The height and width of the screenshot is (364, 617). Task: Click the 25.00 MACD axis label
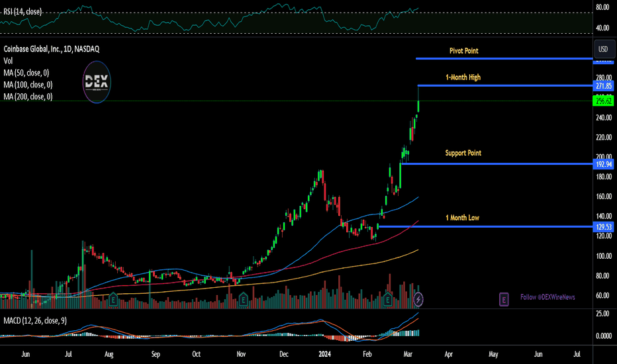[x=602, y=314]
